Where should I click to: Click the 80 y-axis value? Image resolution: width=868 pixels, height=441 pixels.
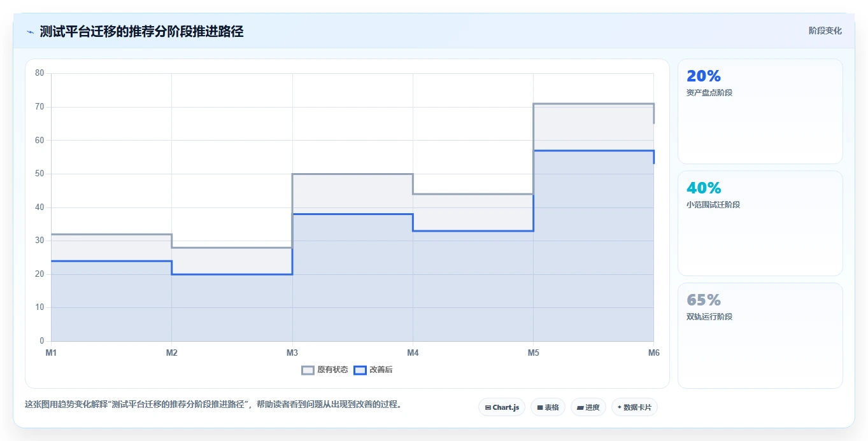[39, 73]
